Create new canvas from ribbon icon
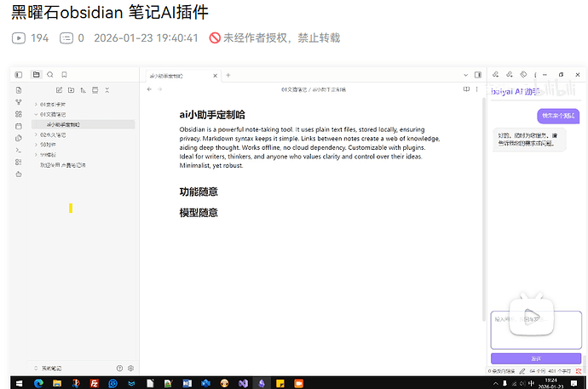588x389 pixels. [x=19, y=114]
